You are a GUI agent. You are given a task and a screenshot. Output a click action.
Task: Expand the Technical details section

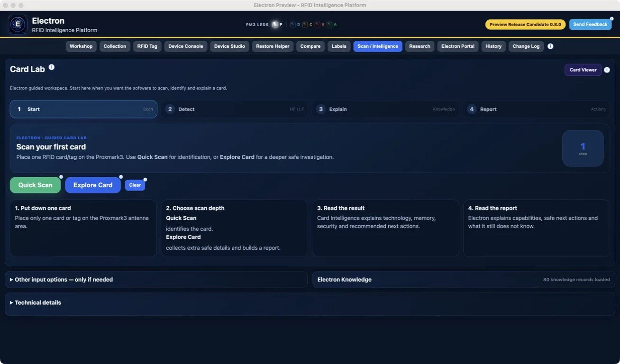pos(310,303)
